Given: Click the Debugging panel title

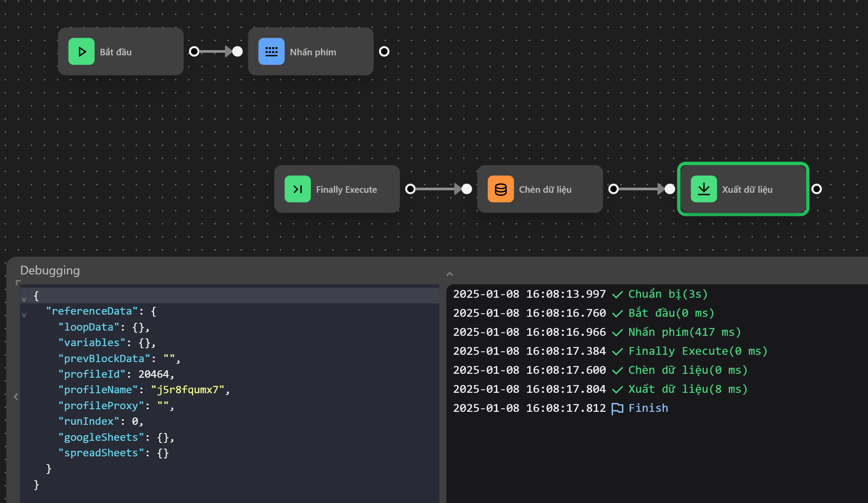Looking at the screenshot, I should pos(50,271).
